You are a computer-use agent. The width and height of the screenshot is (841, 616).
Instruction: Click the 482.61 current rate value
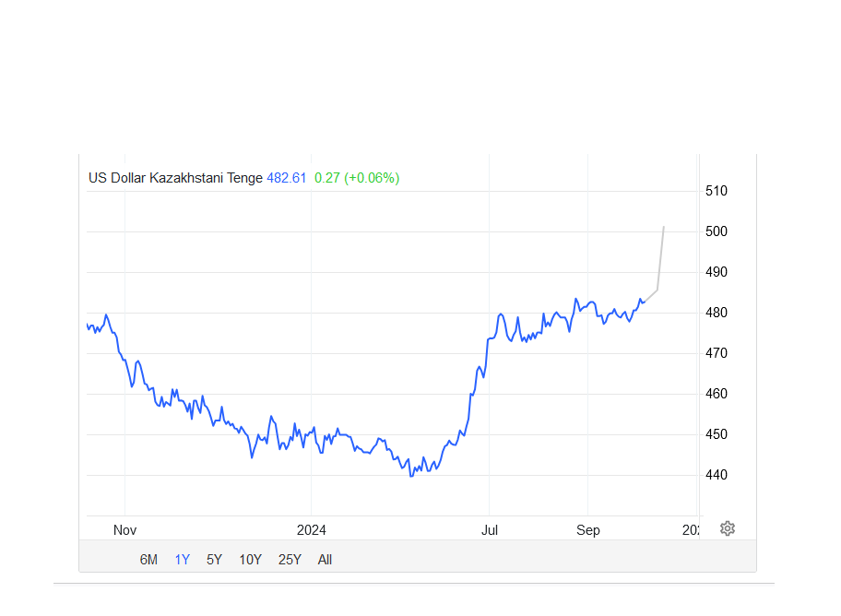click(x=287, y=178)
